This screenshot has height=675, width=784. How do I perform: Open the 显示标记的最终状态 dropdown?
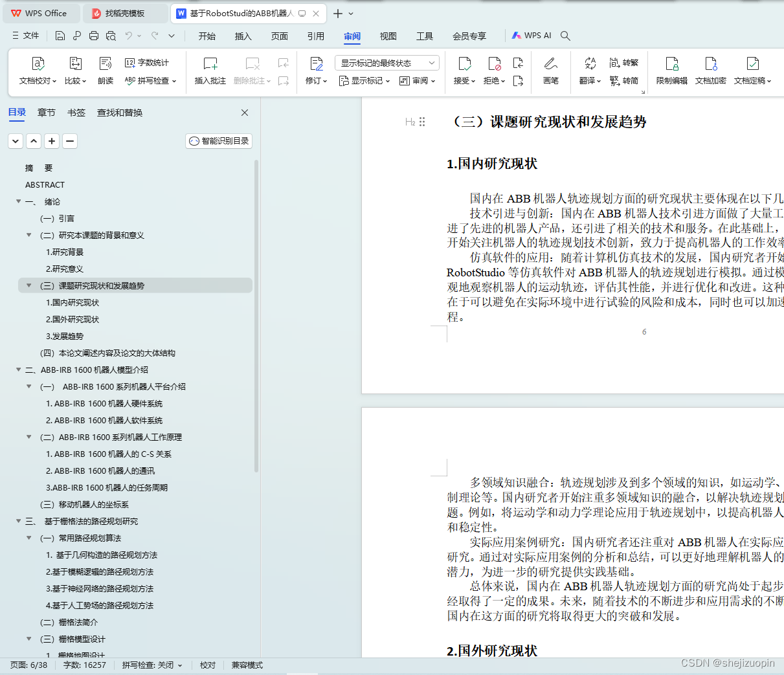tap(387, 63)
